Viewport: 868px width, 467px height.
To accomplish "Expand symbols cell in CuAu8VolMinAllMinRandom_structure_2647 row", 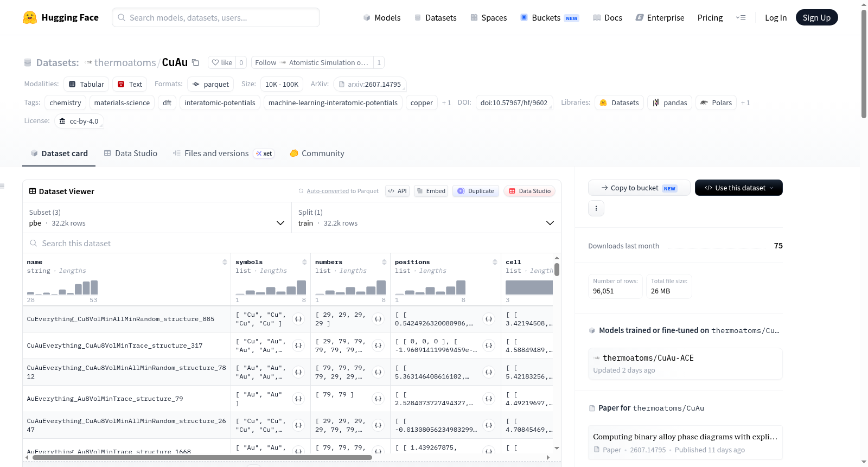I will [x=298, y=425].
